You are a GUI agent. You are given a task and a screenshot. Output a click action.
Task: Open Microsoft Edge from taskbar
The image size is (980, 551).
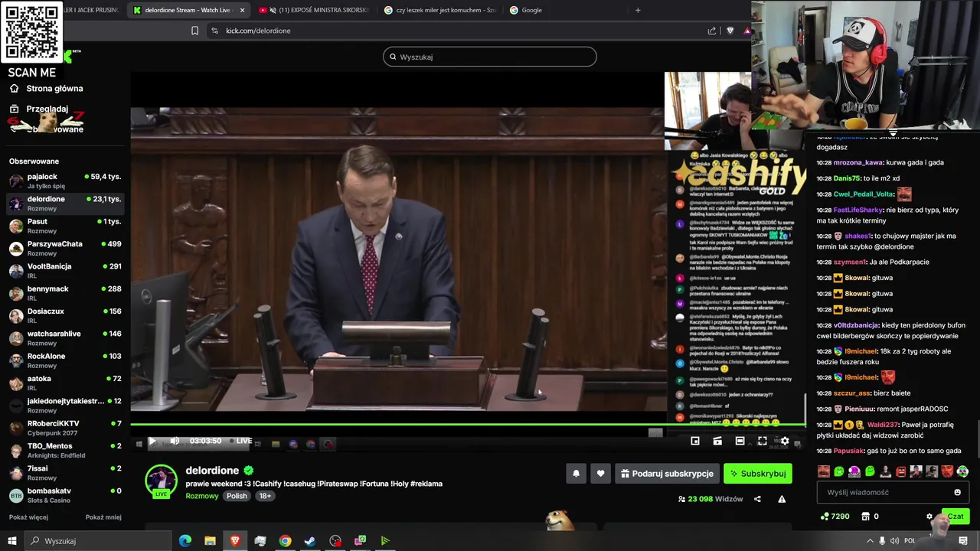185,541
